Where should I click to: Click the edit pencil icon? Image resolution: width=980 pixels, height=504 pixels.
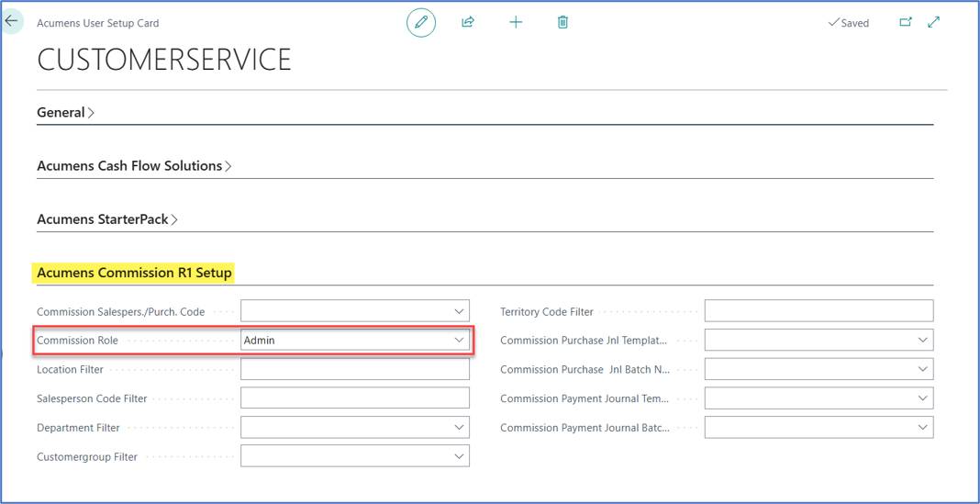[x=421, y=23]
